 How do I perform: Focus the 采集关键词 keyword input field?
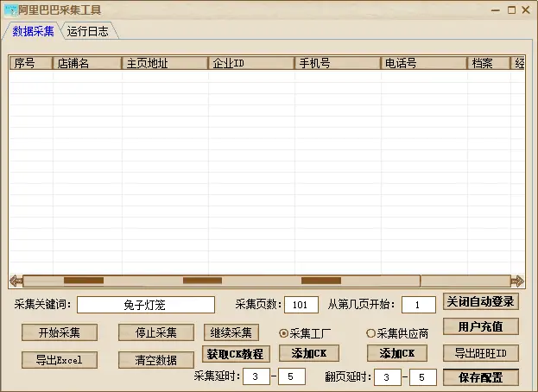point(146,305)
